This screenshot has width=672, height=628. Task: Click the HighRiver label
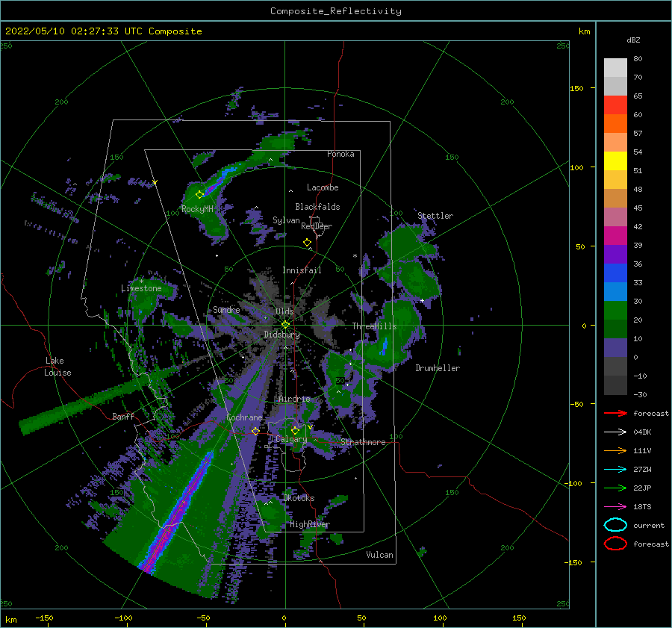(310, 524)
